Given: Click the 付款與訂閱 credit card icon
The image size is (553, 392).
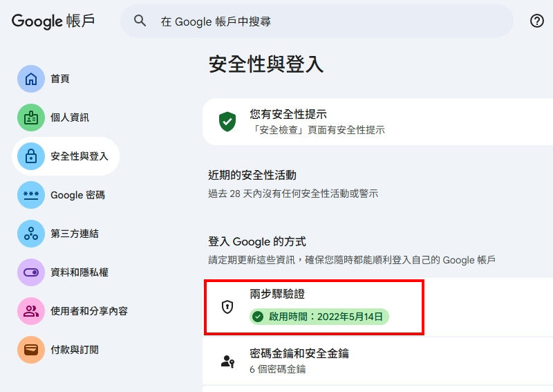Looking at the screenshot, I should [31, 350].
